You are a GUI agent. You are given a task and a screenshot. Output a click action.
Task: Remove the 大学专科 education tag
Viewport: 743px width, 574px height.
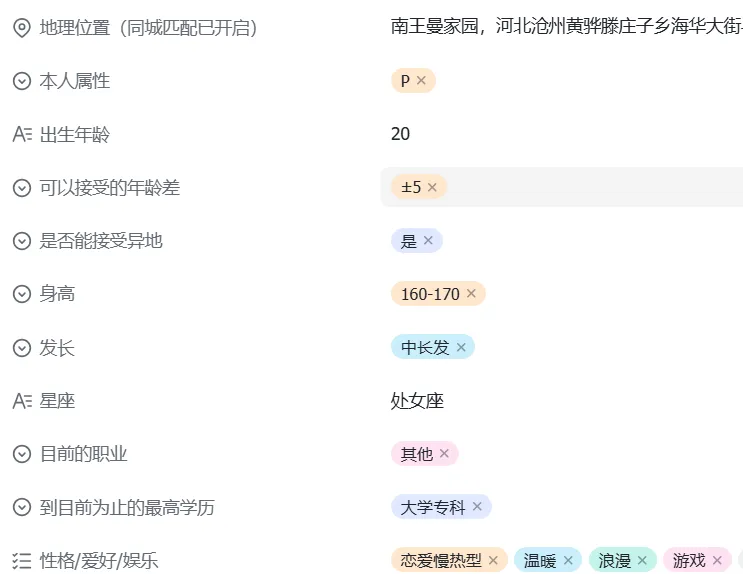477,507
